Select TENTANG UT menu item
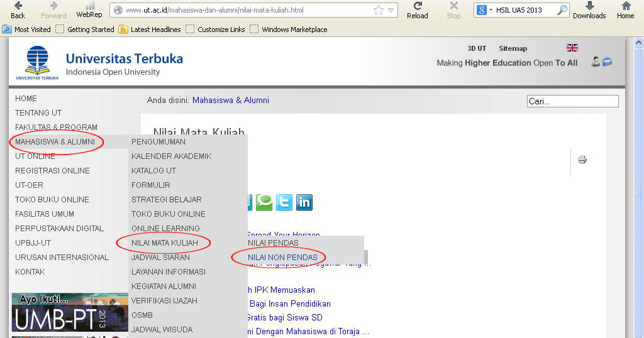Viewport: 644px width, 338px height. point(38,113)
